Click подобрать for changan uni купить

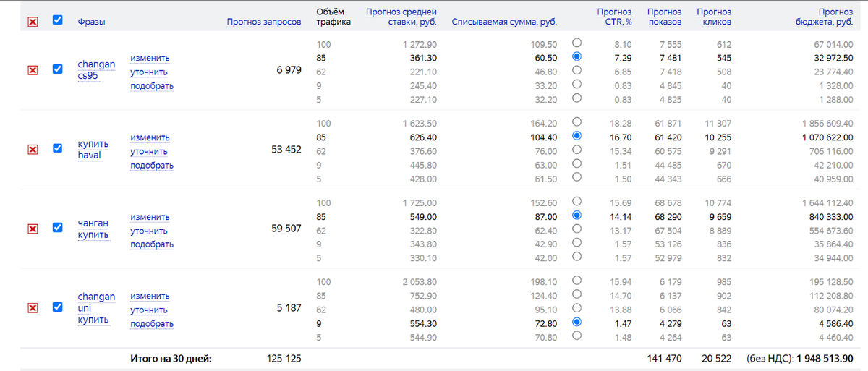coord(152,323)
